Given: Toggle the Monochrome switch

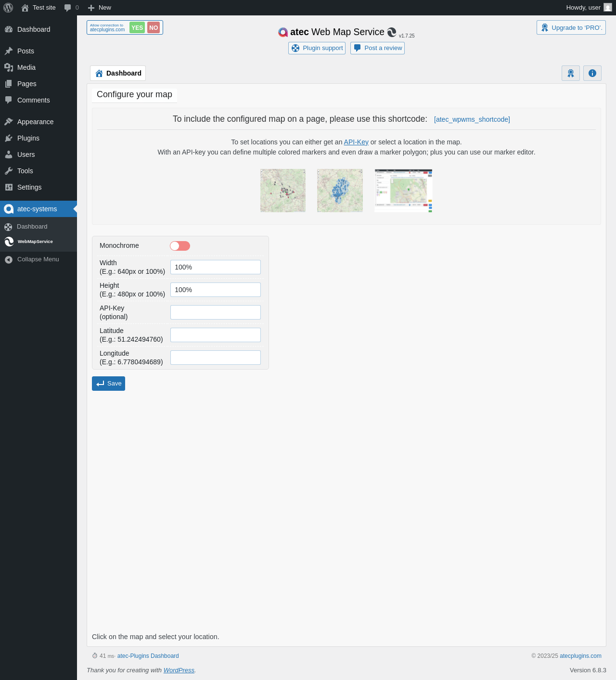Looking at the screenshot, I should (180, 246).
